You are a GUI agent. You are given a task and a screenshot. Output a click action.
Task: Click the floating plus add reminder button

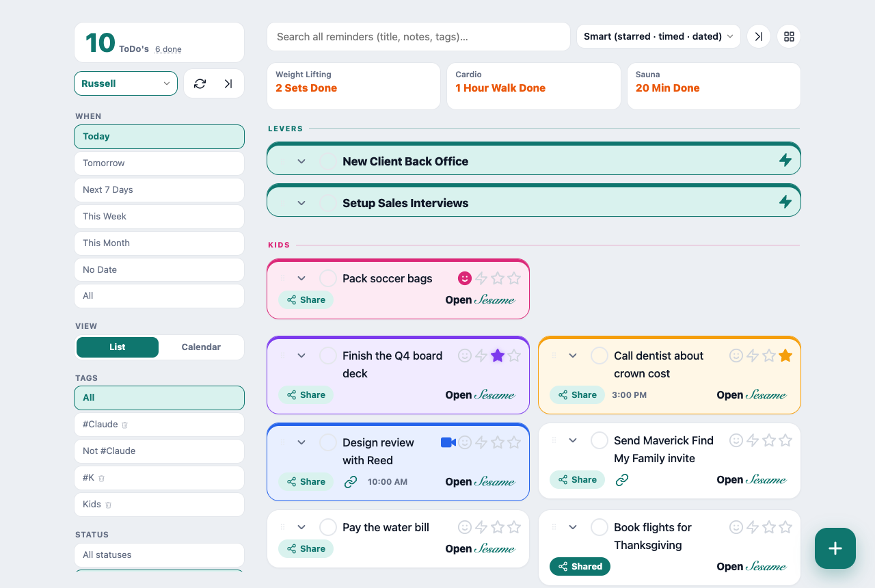point(835,548)
